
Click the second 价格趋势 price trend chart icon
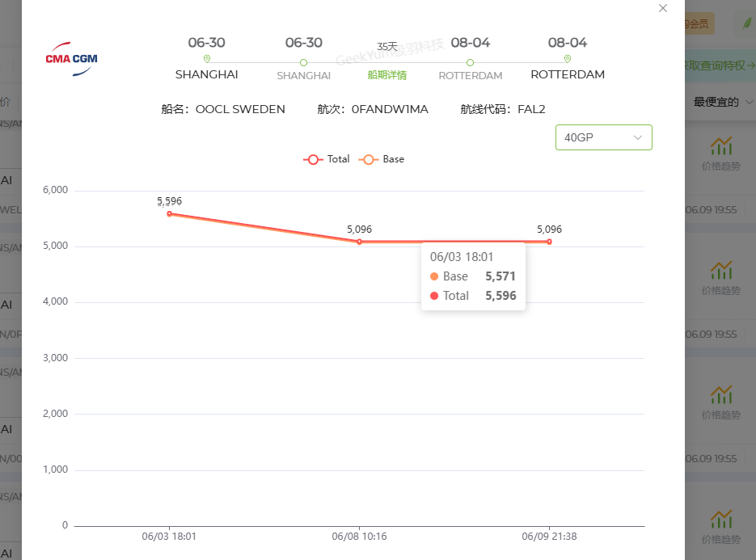point(720,271)
